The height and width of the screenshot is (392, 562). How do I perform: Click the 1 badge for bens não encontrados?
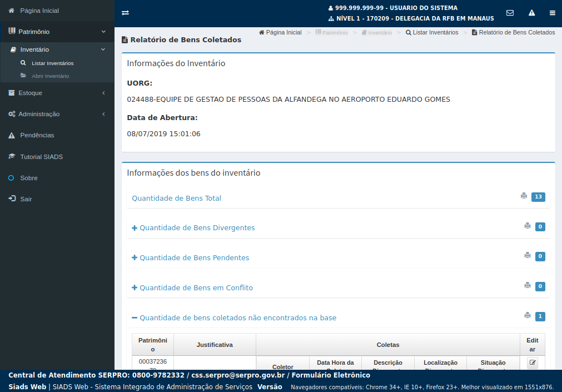coord(540,316)
